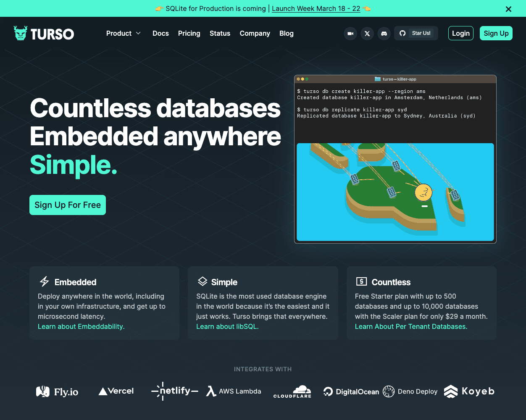Click the DigitalOcean logo
This screenshot has width=526, height=420.
[351, 391]
